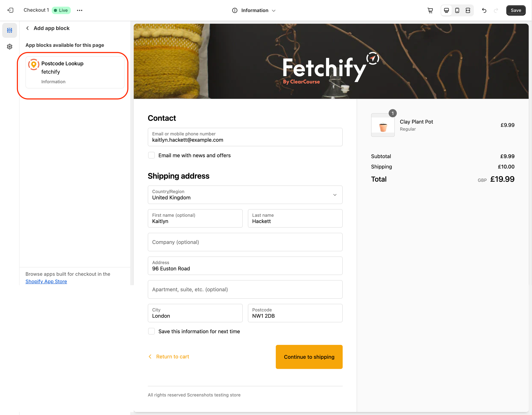Open the sections panel icon
532x415 pixels.
click(x=10, y=30)
